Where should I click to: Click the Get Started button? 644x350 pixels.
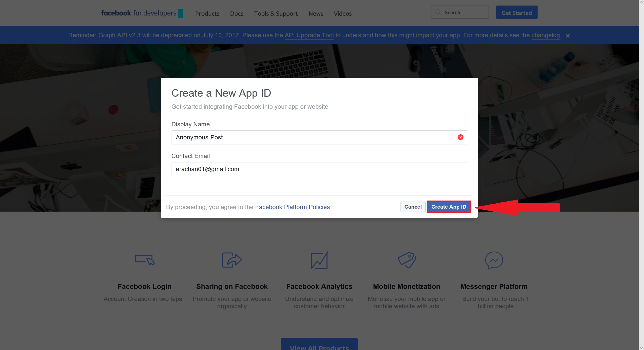(516, 13)
